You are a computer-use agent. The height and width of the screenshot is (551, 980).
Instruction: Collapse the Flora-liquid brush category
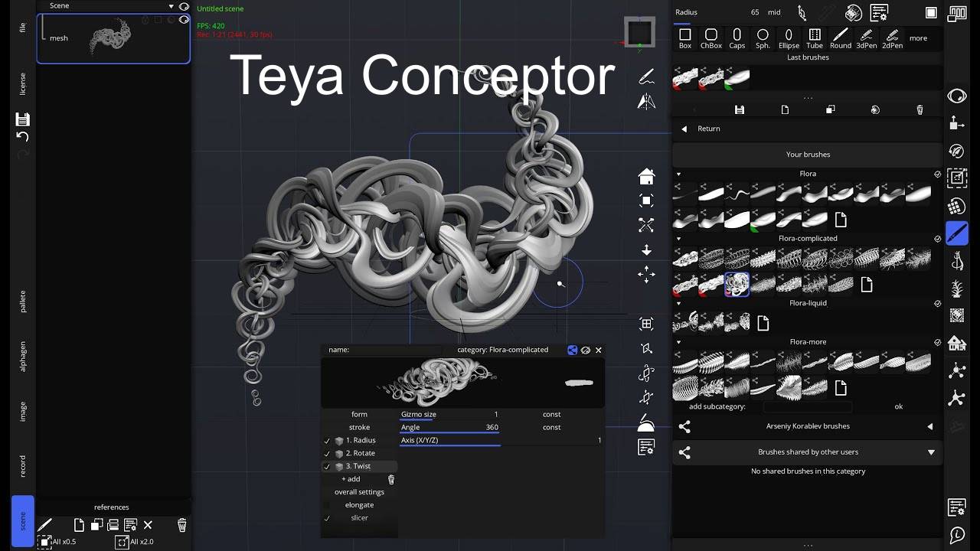678,304
